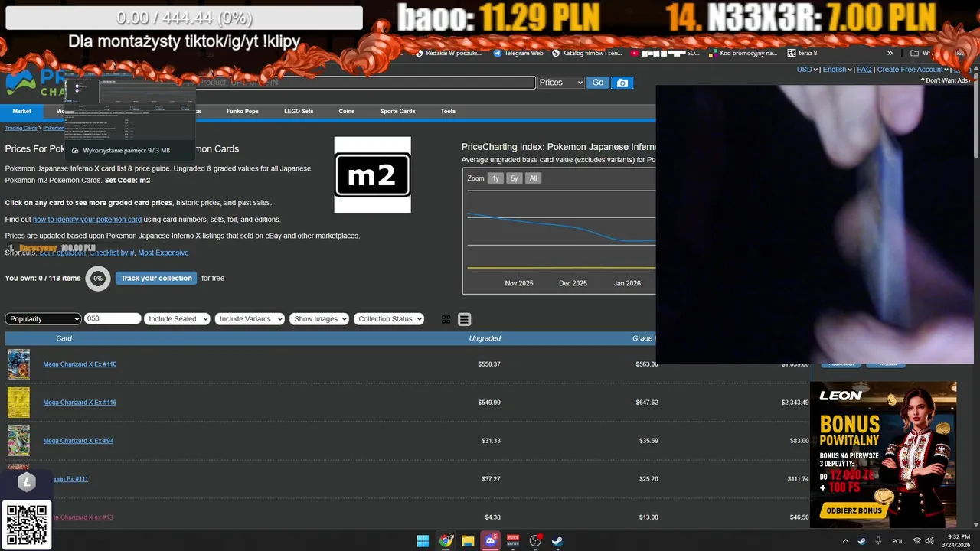The height and width of the screenshot is (551, 980).
Task: Select All chart zoom
Action: (534, 178)
